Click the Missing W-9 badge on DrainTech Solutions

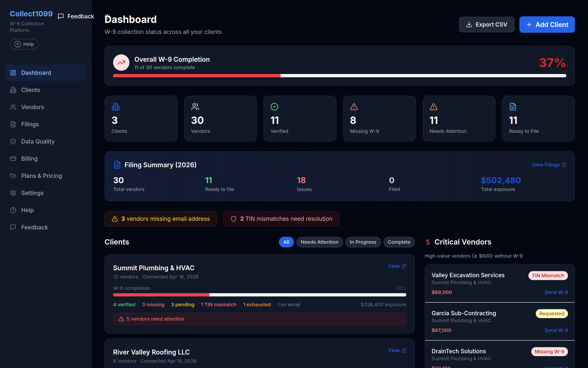pos(549,351)
